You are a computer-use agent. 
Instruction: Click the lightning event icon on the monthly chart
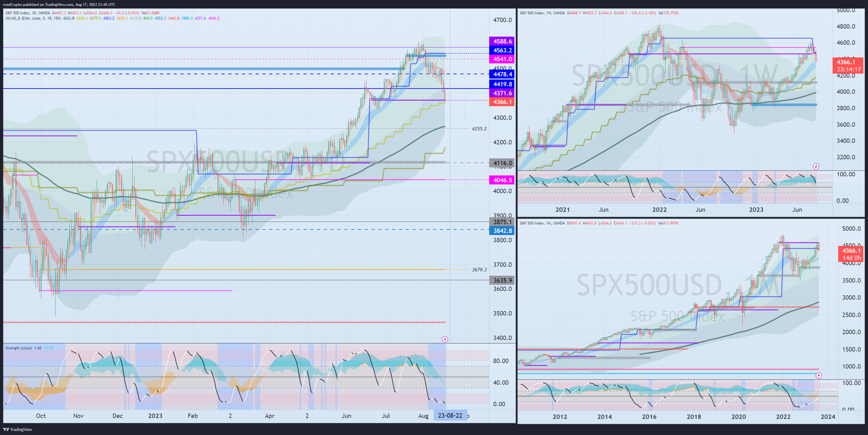pyautogui.click(x=819, y=375)
